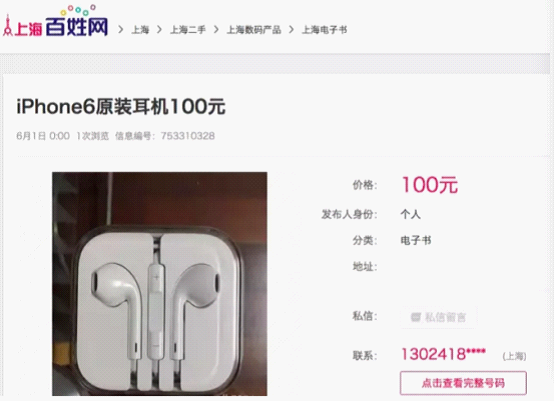This screenshot has height=402, width=554.
Task: Click the 电子书 category value
Action: pos(416,241)
